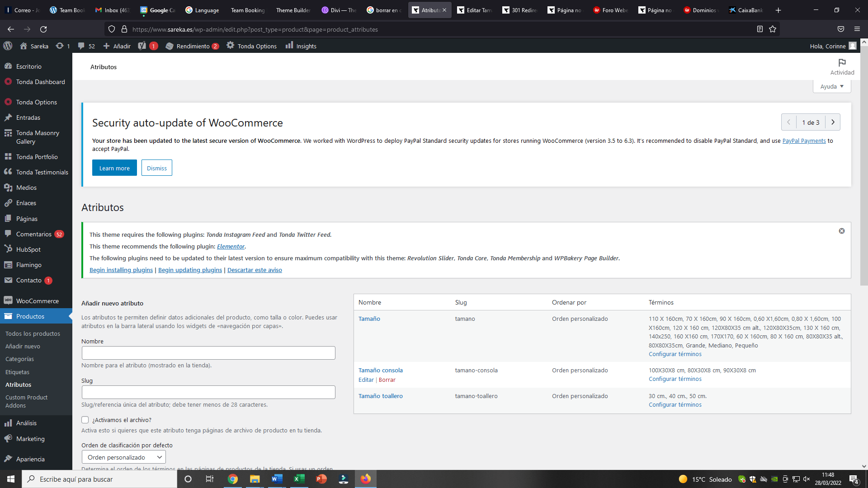Click Begin installing plugins link
The height and width of the screenshot is (488, 868).
(121, 270)
